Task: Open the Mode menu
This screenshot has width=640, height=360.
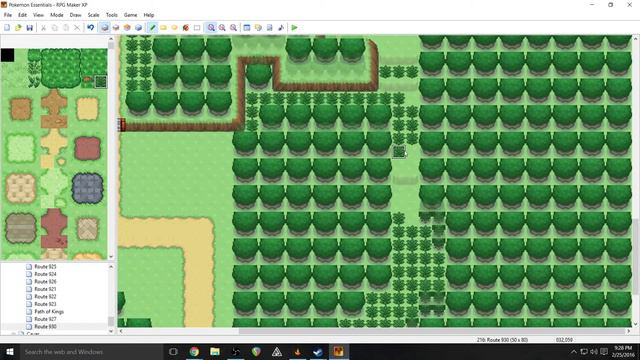Action: coord(57,15)
